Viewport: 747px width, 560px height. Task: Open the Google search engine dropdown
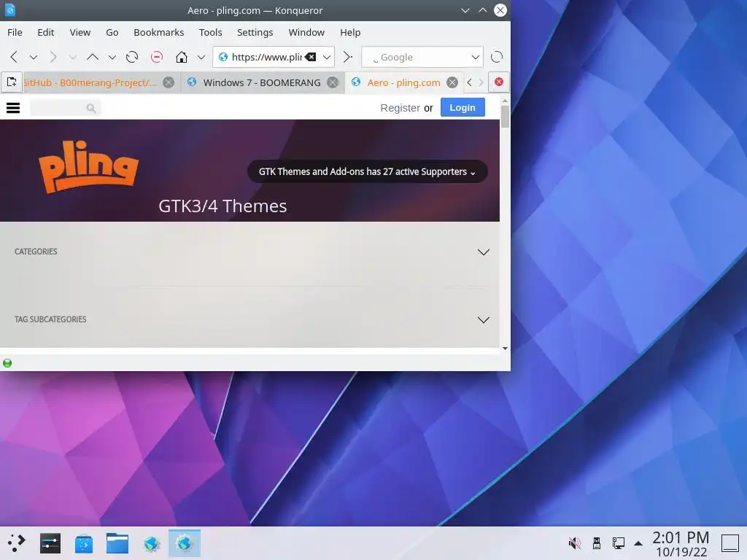click(x=476, y=57)
